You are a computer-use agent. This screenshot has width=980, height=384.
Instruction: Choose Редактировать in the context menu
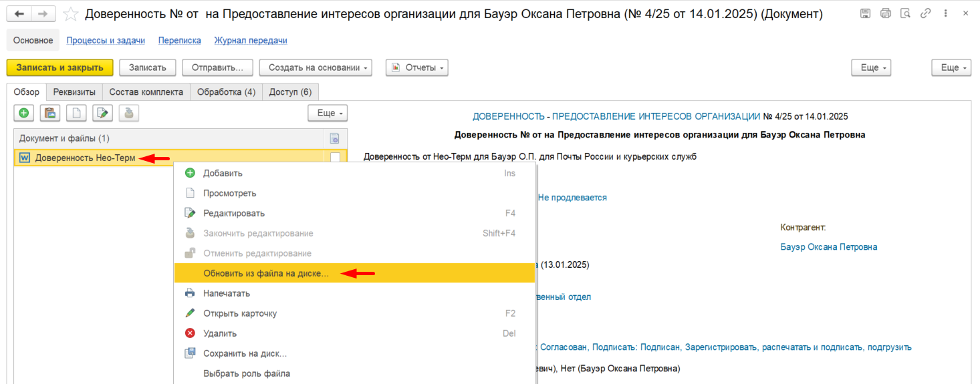[354, 213]
